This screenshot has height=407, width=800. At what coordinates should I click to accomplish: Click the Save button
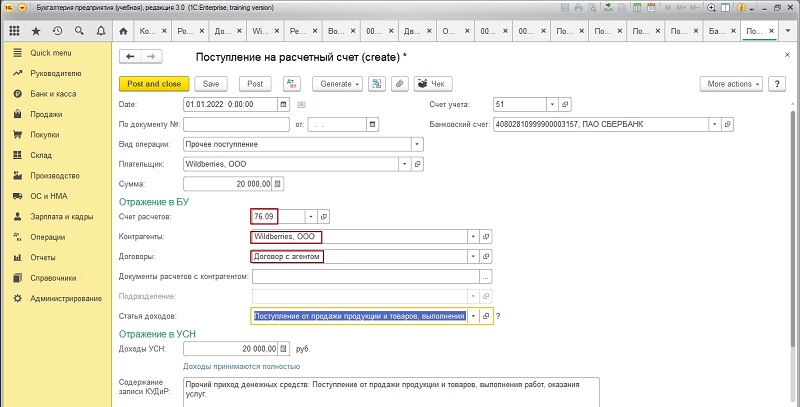211,84
